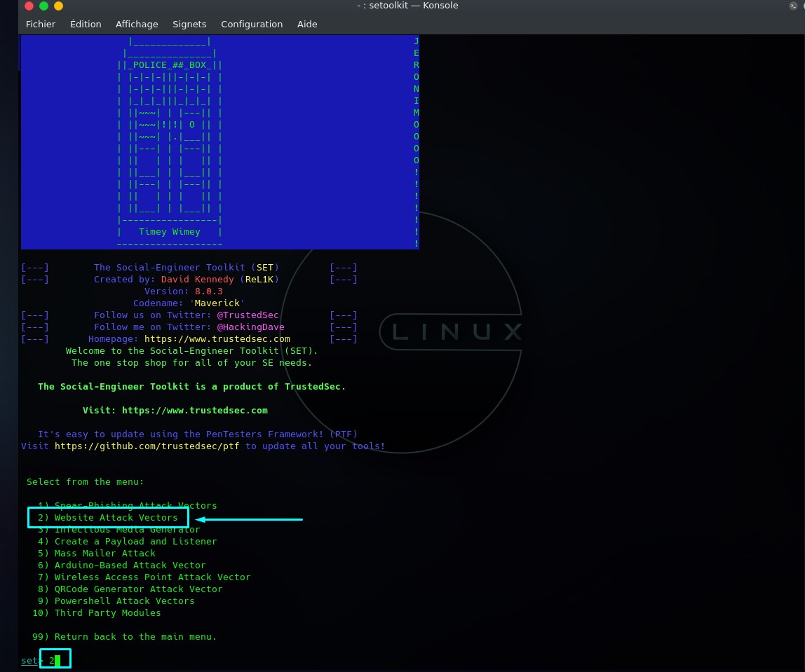Click 'Select from the menu:' text
Screen dimensions: 805x672
[86, 482]
